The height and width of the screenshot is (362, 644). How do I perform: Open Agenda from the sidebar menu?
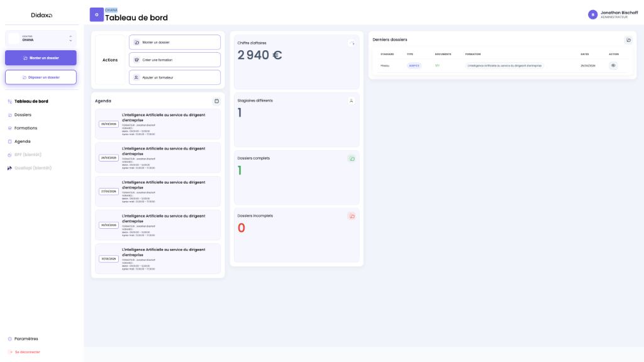click(x=22, y=141)
